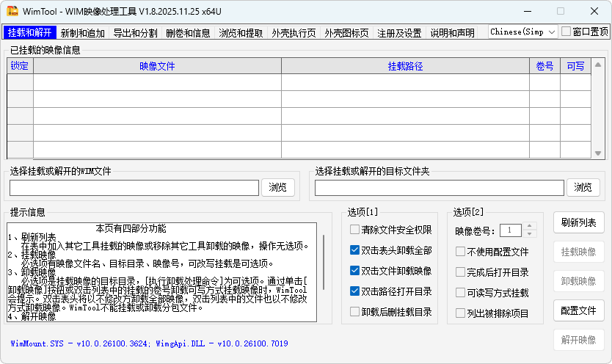612x364 pixels.
Task: Focus the WIM file path input field
Action: pyautogui.click(x=134, y=188)
